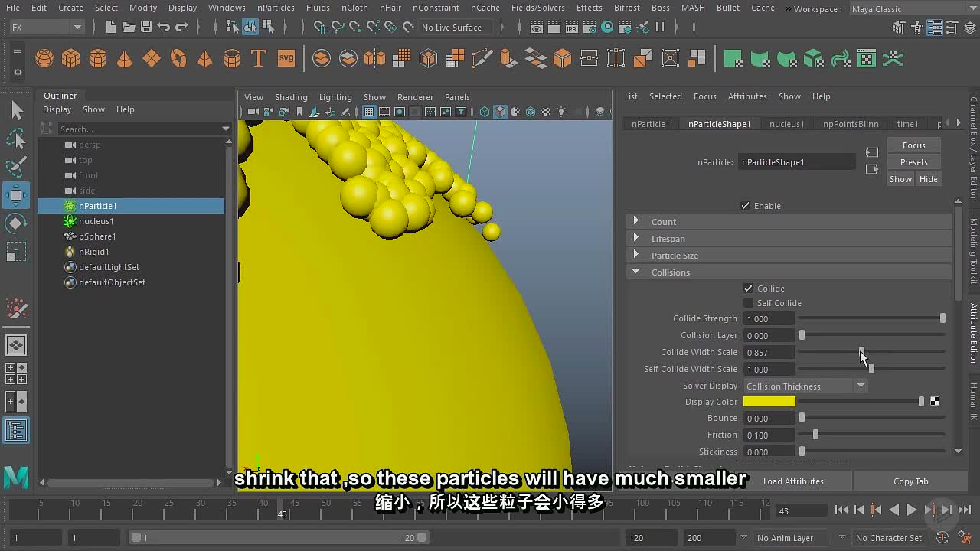
Task: Click the Text tool shelf icon
Action: click(x=259, y=58)
